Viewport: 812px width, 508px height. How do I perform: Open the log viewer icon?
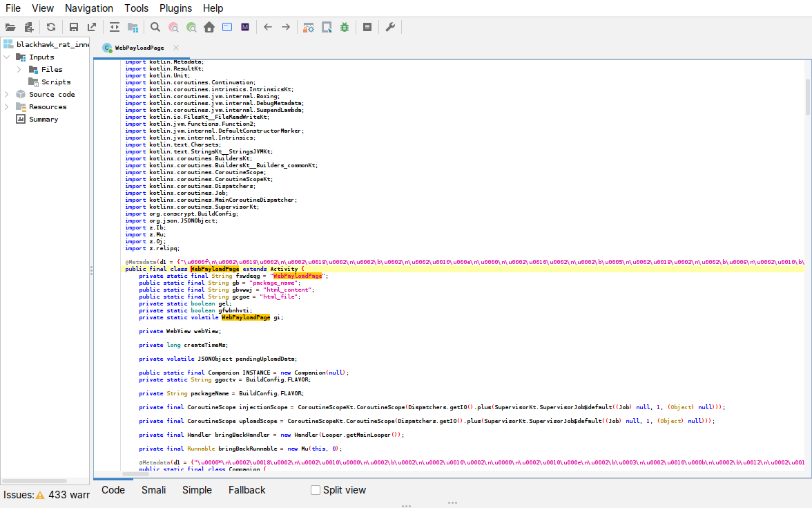[367, 28]
